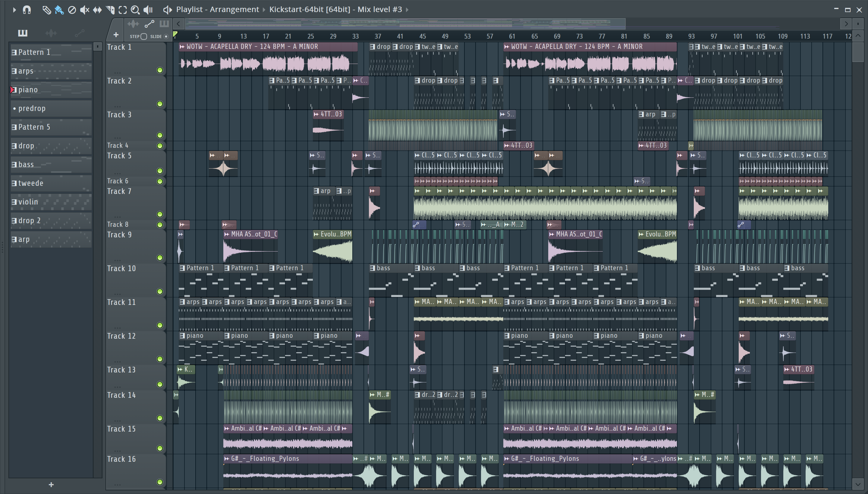Select the arps pattern in picker

(51, 71)
